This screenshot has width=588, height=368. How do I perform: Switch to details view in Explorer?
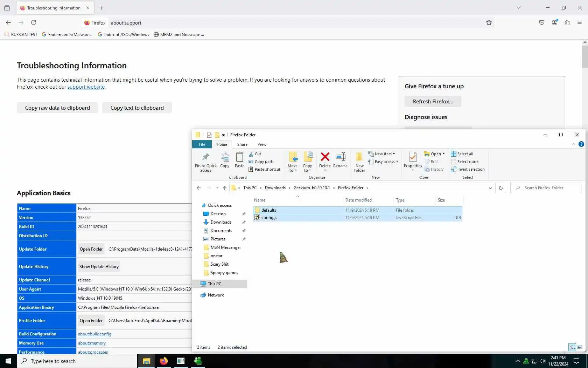tap(572, 347)
